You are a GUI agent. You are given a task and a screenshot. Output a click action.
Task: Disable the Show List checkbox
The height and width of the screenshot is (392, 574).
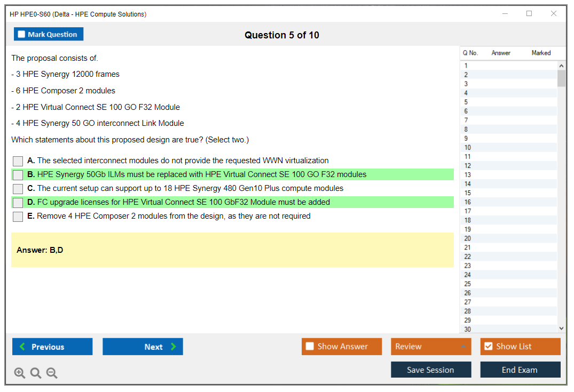[488, 347]
